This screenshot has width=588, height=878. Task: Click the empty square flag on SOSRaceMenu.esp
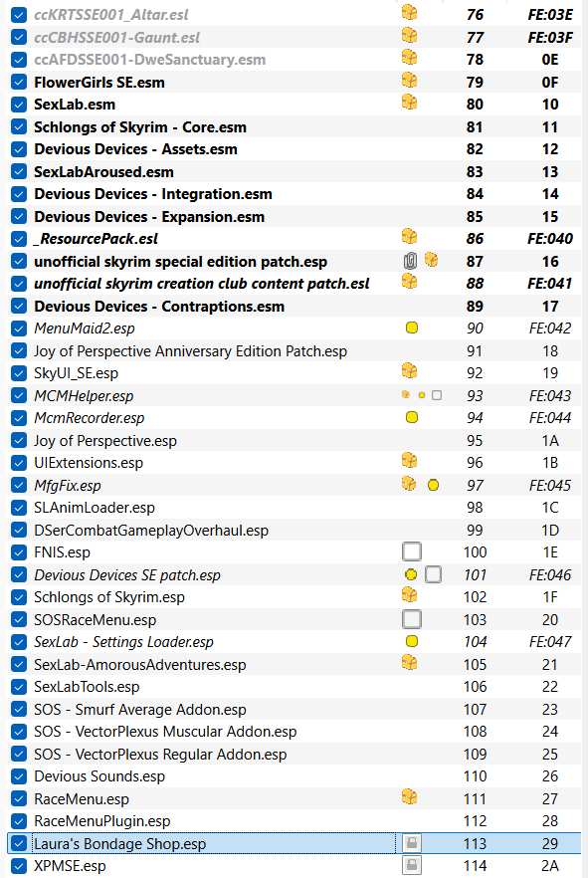pyautogui.click(x=412, y=619)
